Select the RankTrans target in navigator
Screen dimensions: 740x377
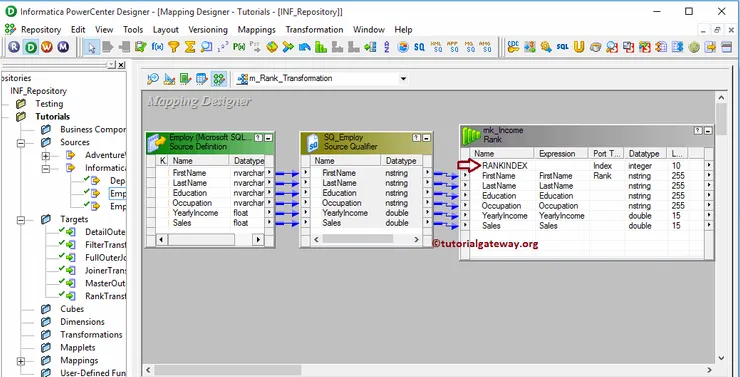105,296
